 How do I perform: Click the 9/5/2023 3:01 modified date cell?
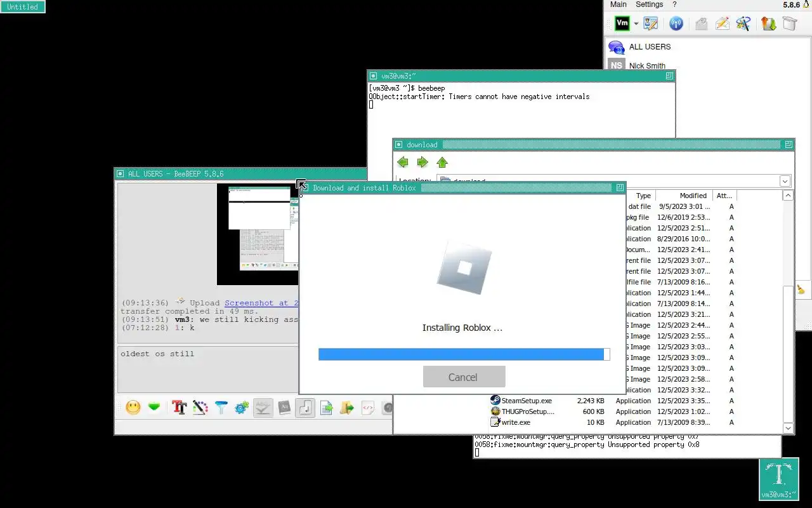point(684,206)
